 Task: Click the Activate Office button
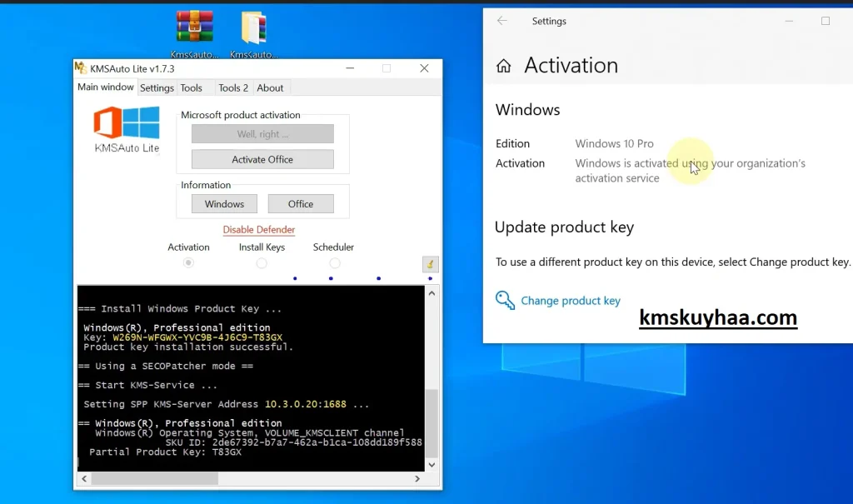coord(262,158)
